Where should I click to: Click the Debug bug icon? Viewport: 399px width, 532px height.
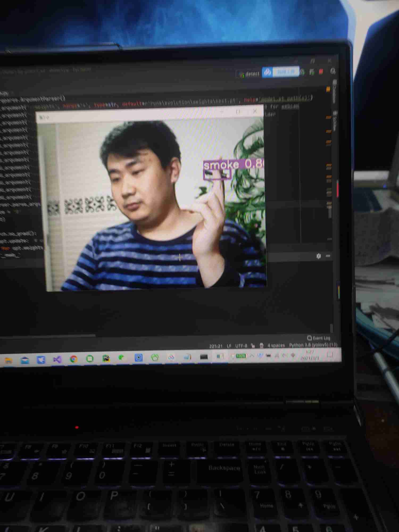point(302,72)
